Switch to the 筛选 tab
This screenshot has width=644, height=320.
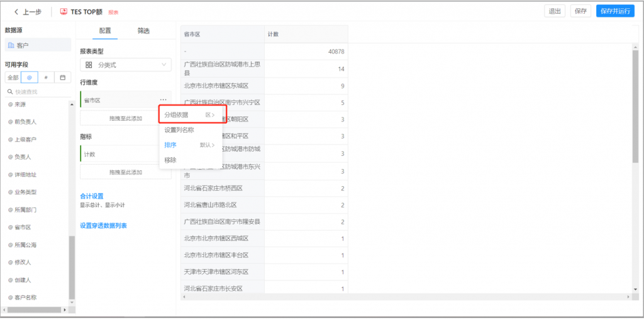143,31
